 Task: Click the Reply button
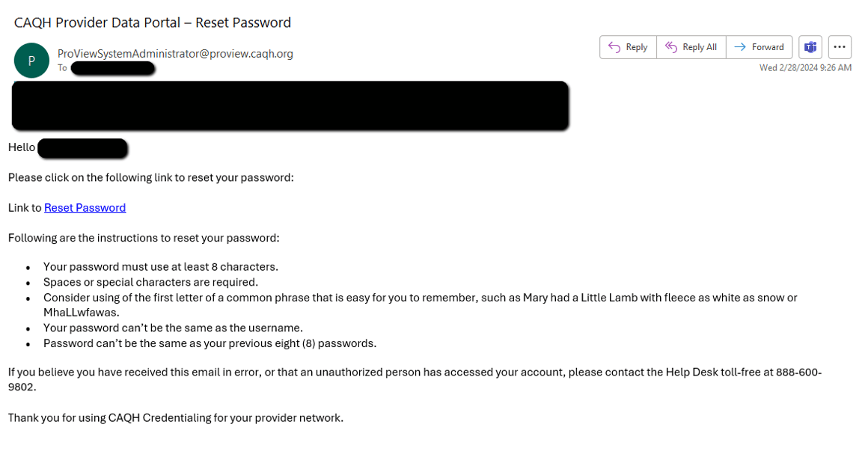point(627,46)
